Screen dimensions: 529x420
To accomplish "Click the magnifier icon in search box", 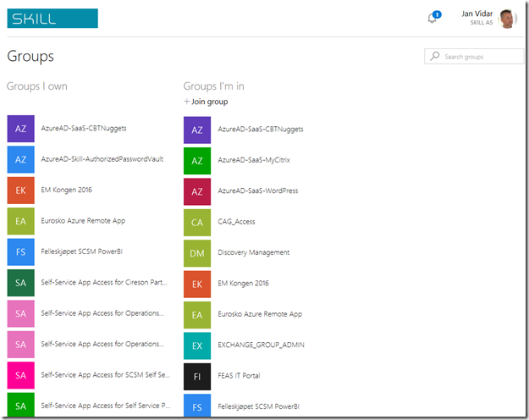I will [435, 56].
